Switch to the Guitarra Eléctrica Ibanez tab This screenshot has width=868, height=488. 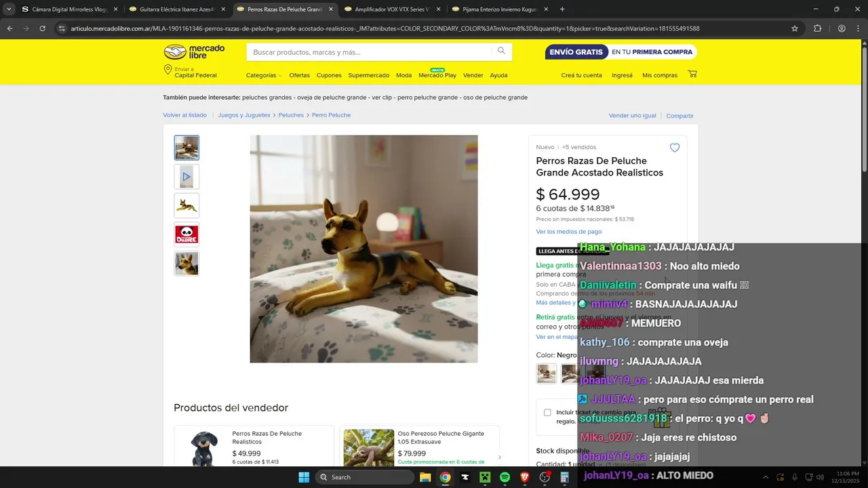(178, 9)
